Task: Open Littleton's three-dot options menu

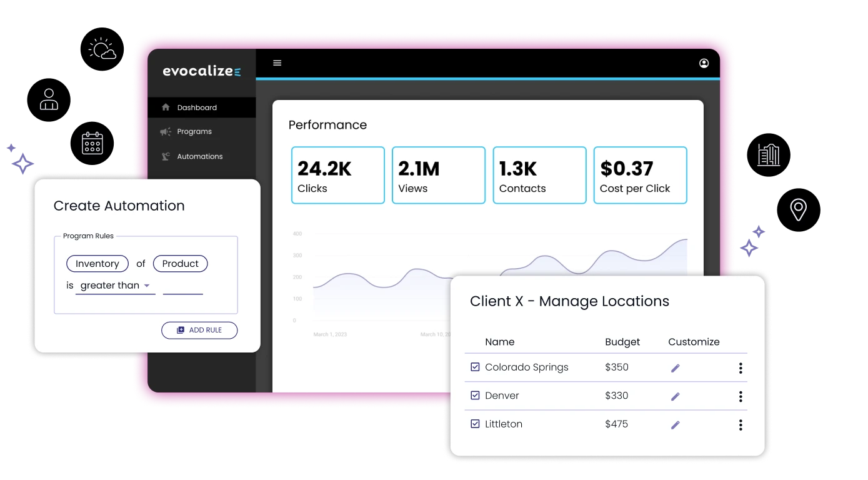Action: pyautogui.click(x=740, y=424)
